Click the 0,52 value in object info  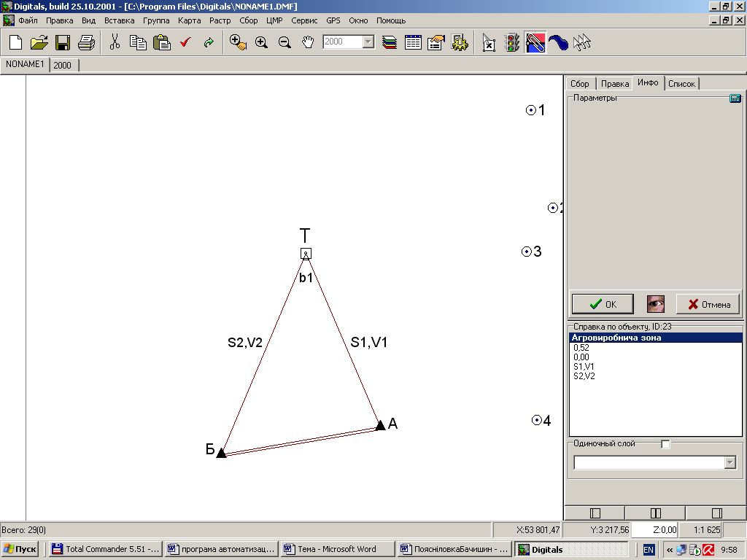(x=581, y=348)
